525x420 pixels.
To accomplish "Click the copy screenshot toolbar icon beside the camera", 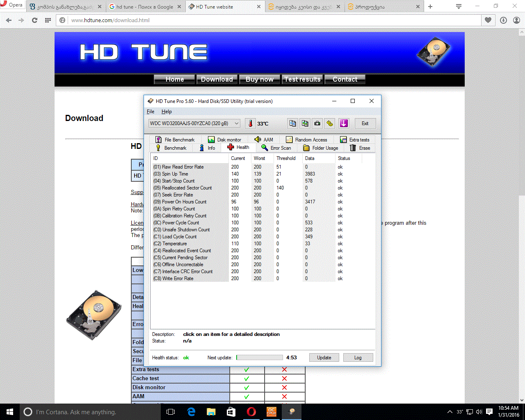I will [x=305, y=123].
